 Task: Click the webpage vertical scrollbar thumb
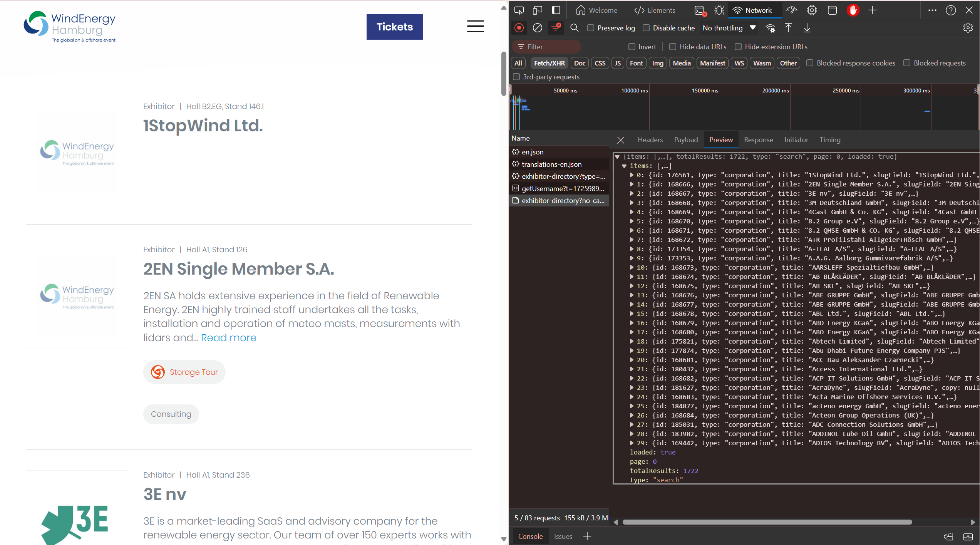[504, 73]
